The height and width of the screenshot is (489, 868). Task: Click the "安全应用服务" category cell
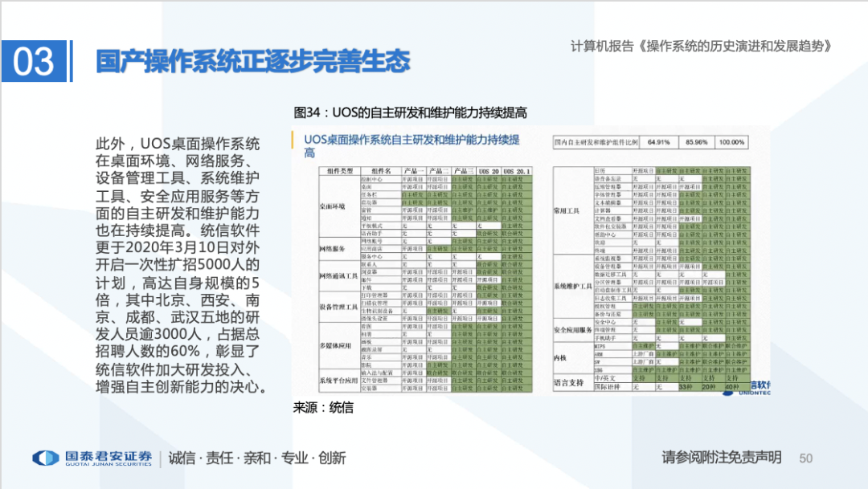(x=573, y=330)
